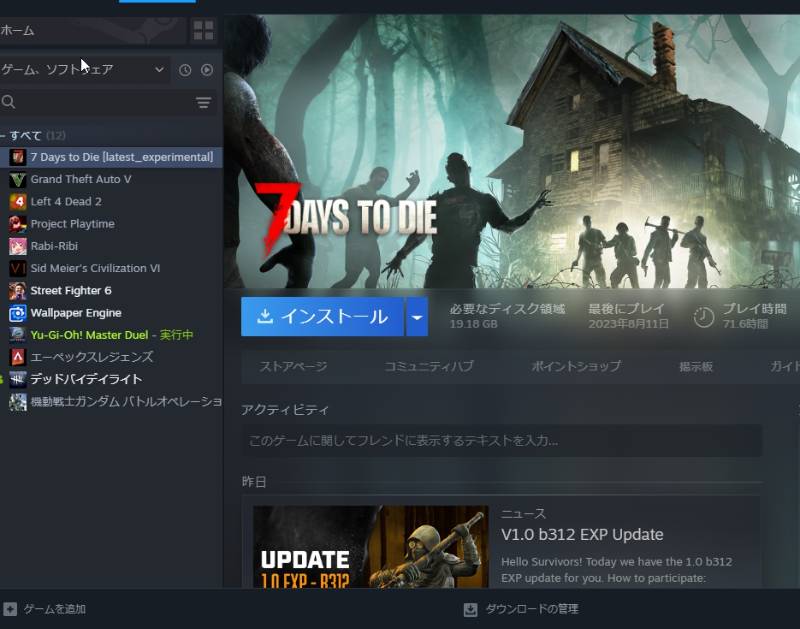The image size is (800, 629).
Task: Toggle the ready-to-play filter icon
Action: pyautogui.click(x=207, y=70)
